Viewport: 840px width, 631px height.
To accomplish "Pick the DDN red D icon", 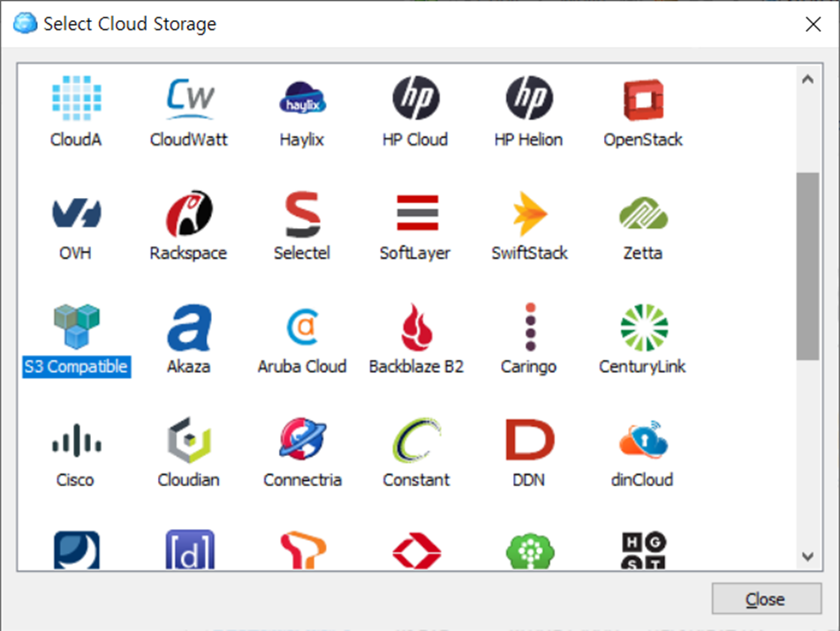I will coord(529,439).
